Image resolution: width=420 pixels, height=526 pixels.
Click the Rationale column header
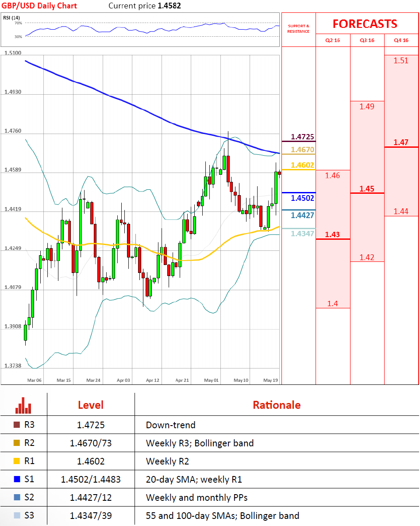click(277, 405)
